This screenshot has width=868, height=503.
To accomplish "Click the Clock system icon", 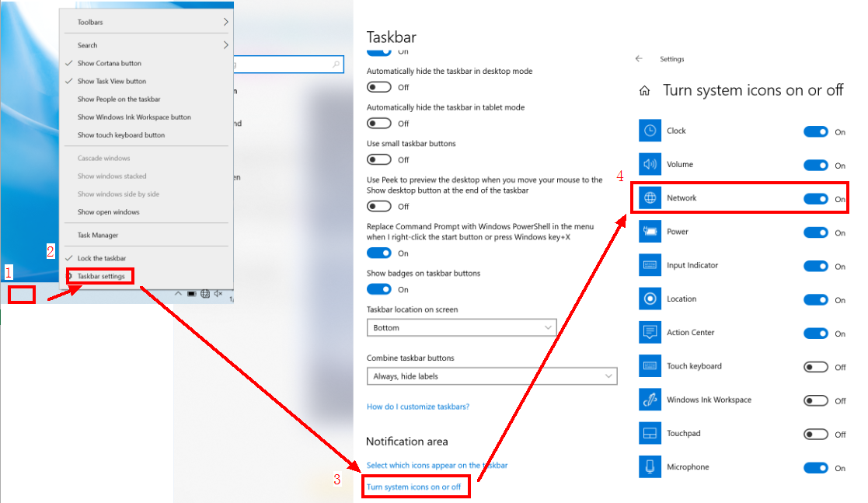I will 650,131.
